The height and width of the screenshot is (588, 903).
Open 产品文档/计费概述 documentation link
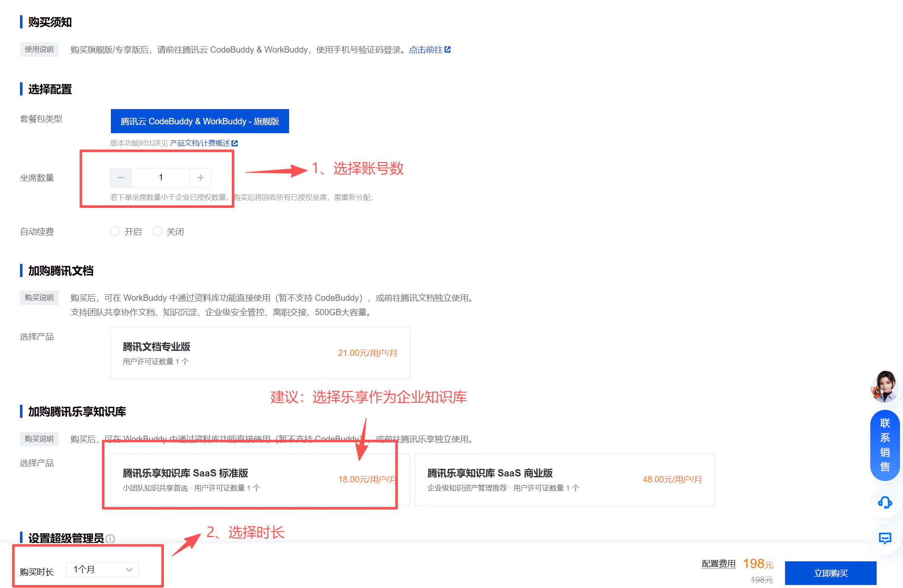point(204,143)
